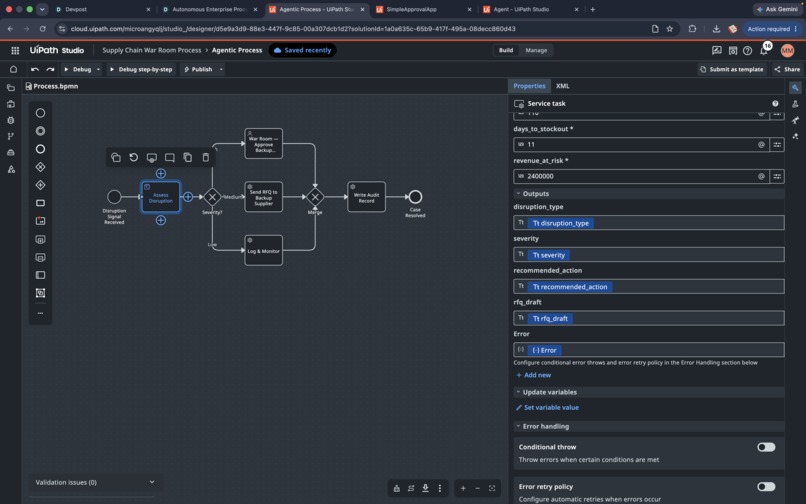The height and width of the screenshot is (504, 806).
Task: Go to the Studio home icon
Action: click(x=13, y=69)
